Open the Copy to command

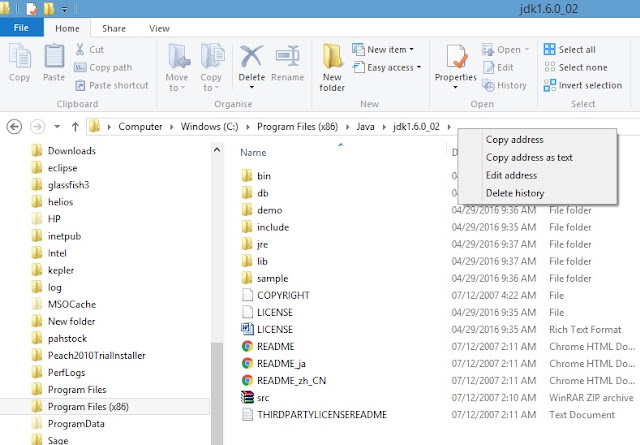211,68
